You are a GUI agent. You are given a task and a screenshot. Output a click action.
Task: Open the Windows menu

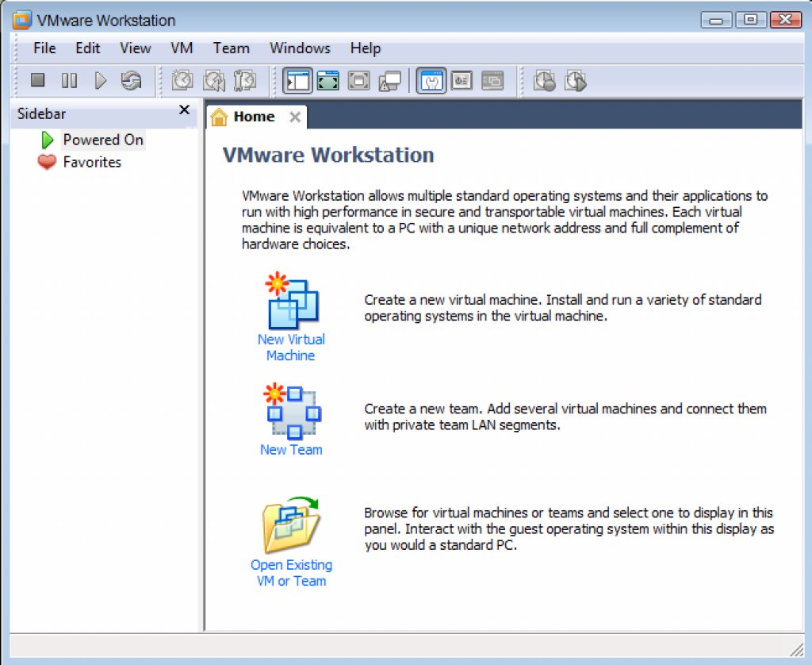[x=300, y=48]
